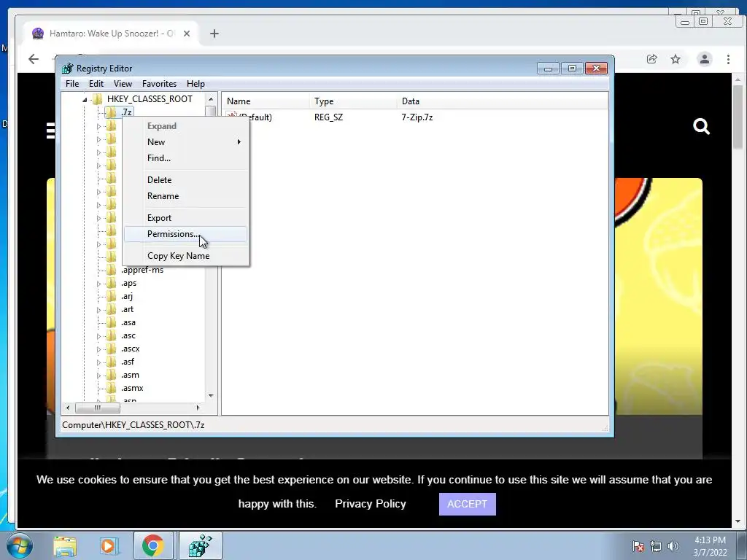747x560 pixels.
Task: Click Action Center flag tray icon
Action: point(638,546)
